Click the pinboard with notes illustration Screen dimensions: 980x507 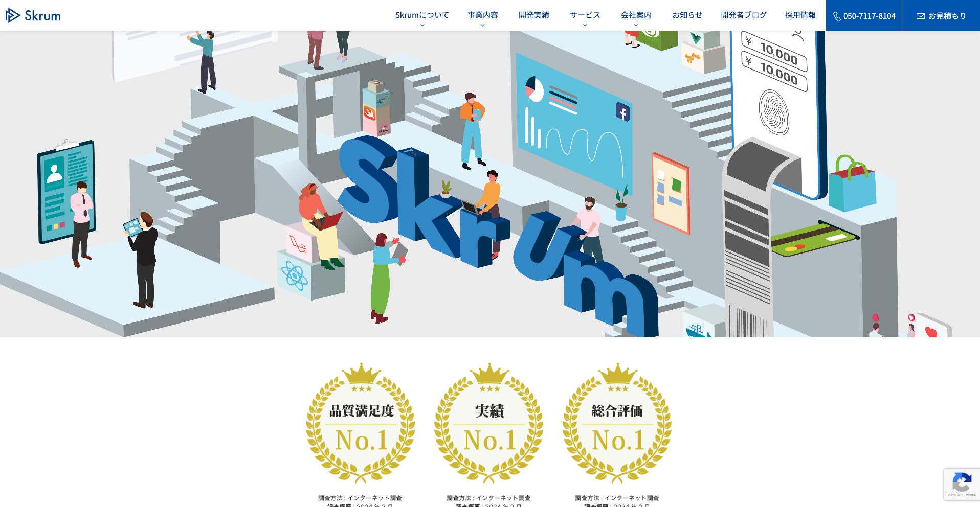point(671,193)
